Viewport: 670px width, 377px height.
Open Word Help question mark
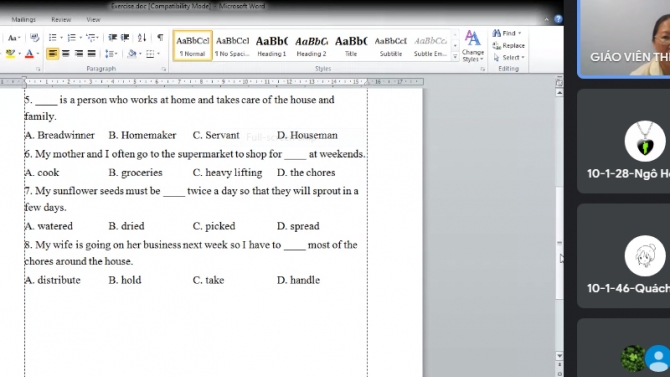click(558, 19)
